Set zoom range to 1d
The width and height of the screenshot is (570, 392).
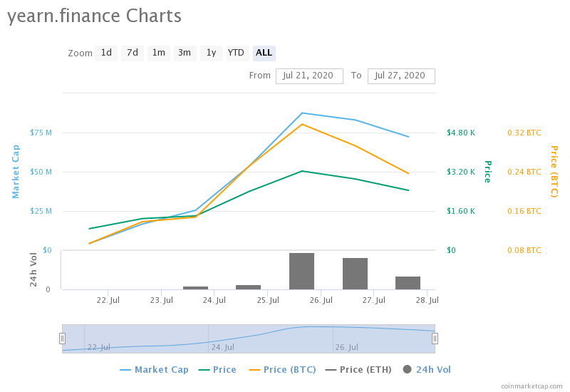point(106,53)
